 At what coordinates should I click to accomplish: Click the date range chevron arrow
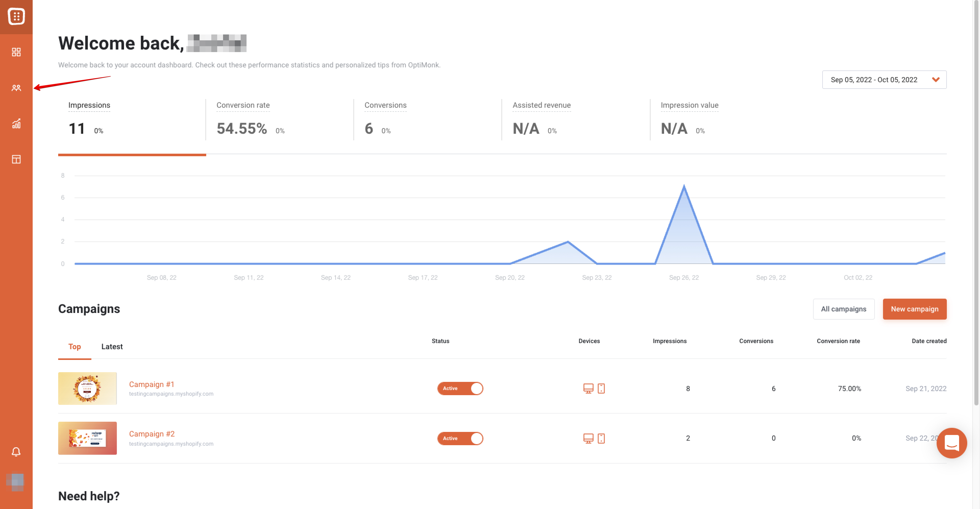click(936, 79)
